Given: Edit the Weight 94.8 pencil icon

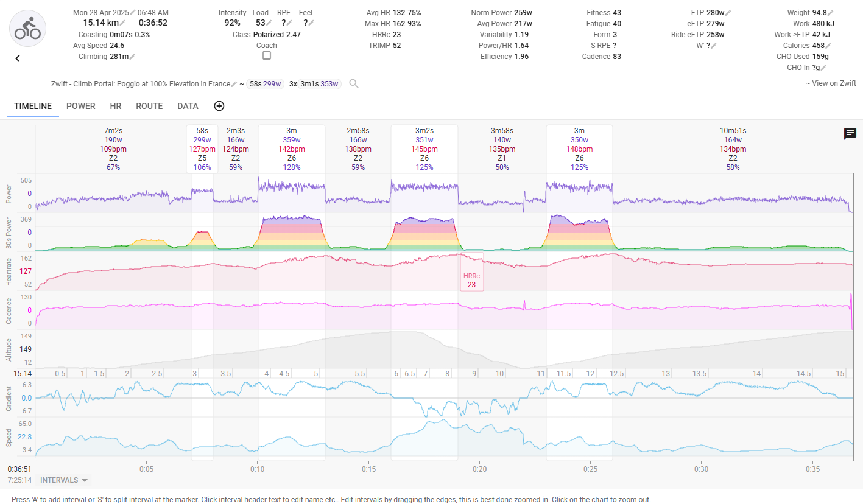Looking at the screenshot, I should click(831, 13).
